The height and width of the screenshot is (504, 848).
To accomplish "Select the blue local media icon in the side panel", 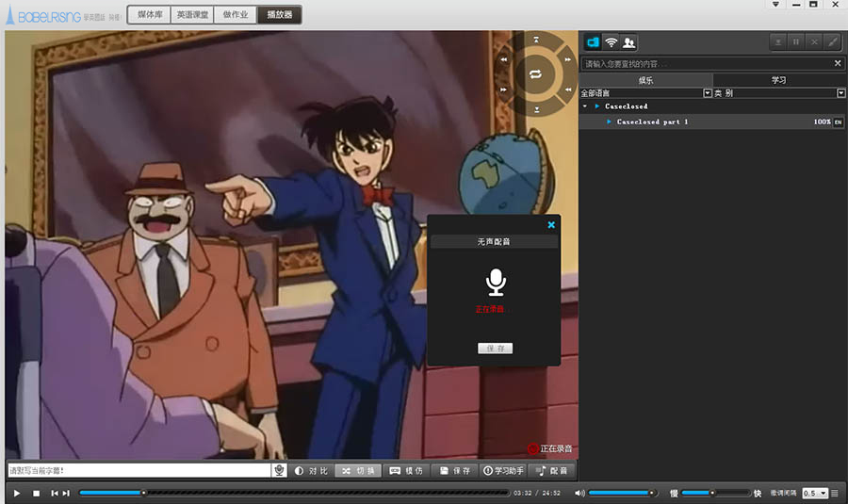I will [x=593, y=42].
